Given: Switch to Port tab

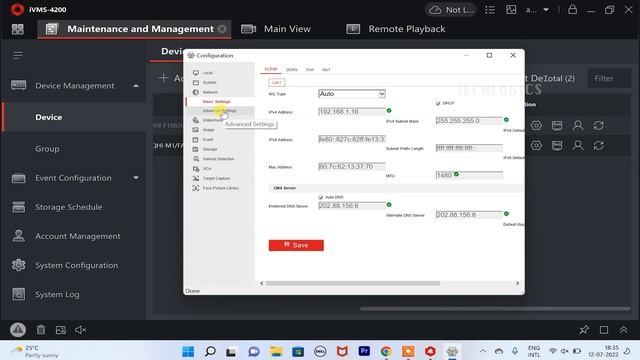Looking at the screenshot, I should [310, 70].
